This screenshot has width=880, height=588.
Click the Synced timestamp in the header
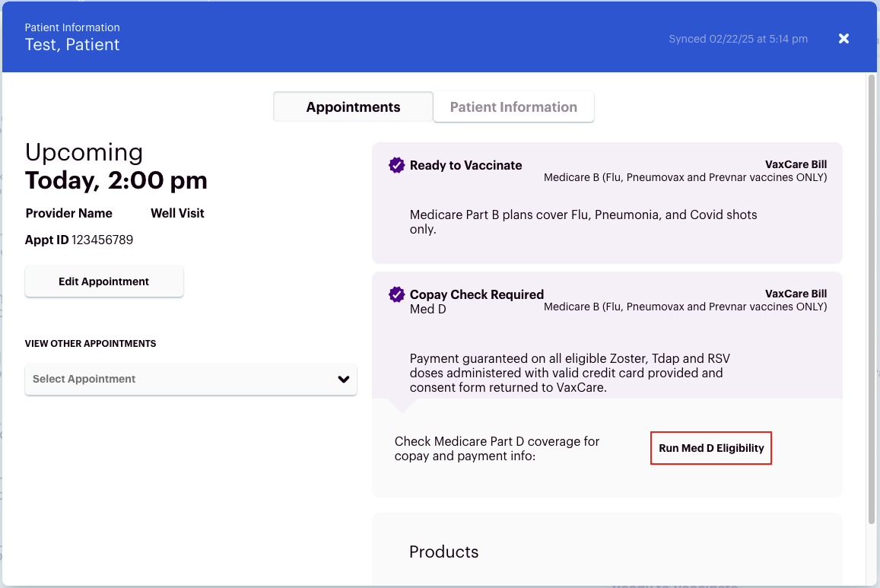738,39
